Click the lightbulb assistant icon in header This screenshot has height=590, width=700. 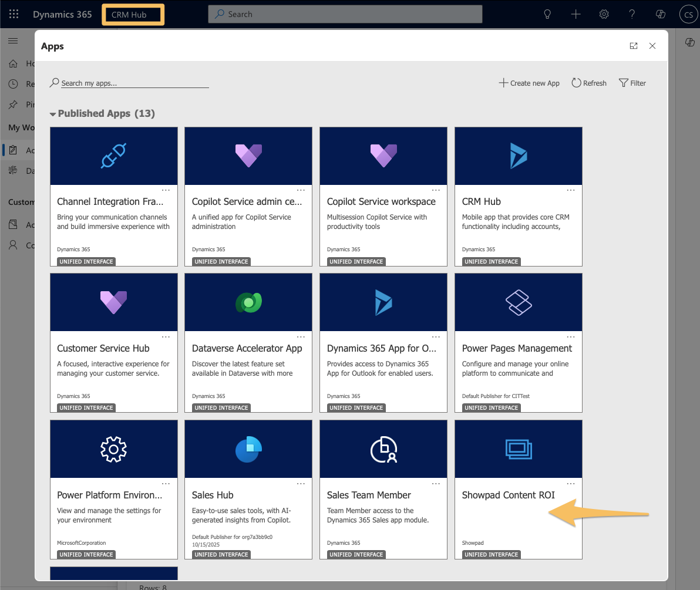[547, 14]
